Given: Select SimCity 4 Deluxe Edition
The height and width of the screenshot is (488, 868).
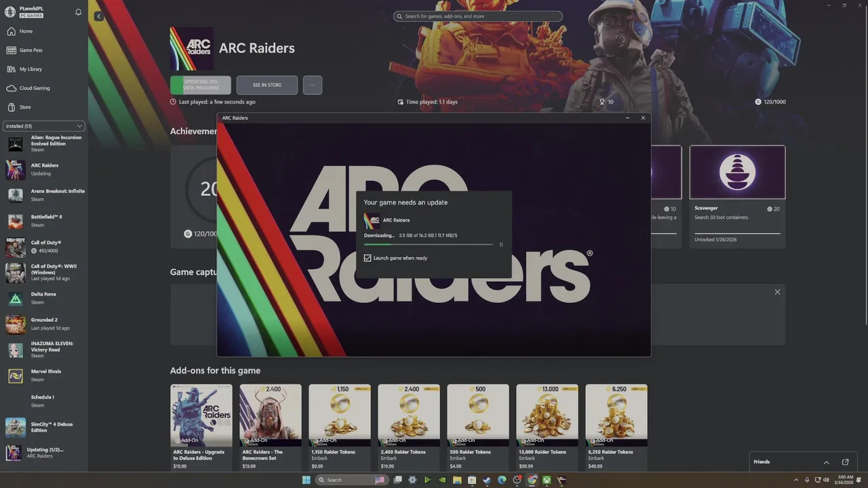Looking at the screenshot, I should coord(44,427).
